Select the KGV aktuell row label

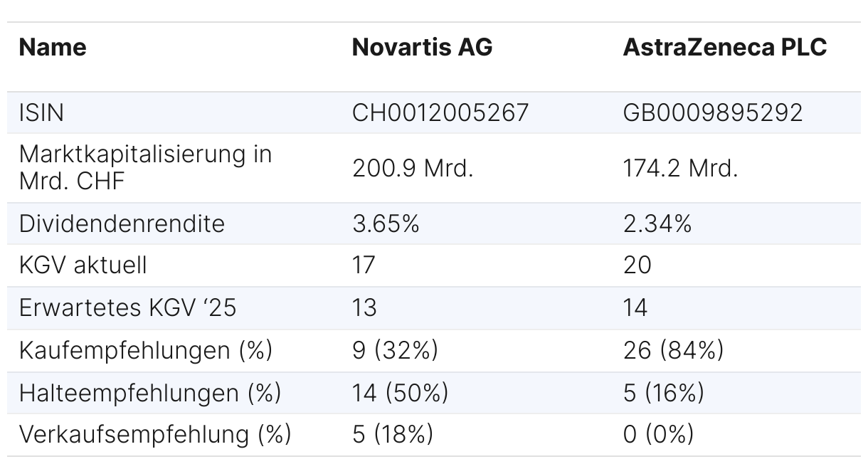click(83, 265)
